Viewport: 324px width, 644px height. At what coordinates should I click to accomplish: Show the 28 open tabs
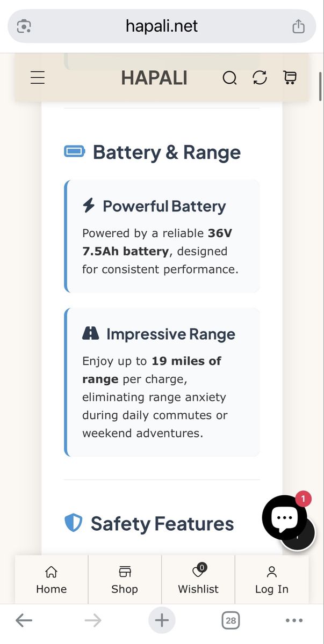tap(231, 621)
